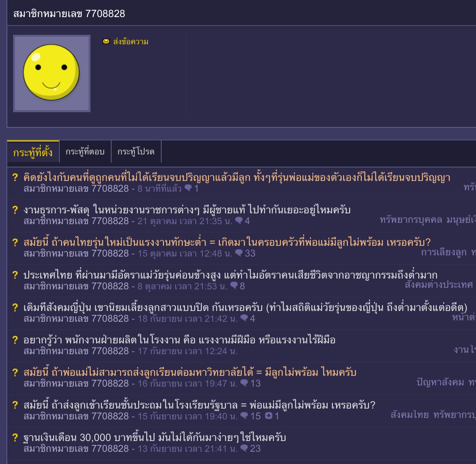Click the ปัญหาสังคม tag
The image size is (476, 464).
440,382
